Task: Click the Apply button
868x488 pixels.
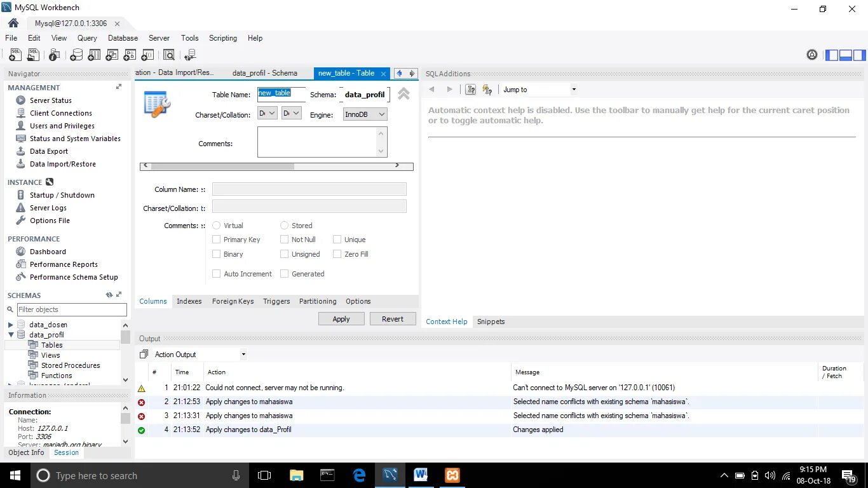Action: pos(341,319)
